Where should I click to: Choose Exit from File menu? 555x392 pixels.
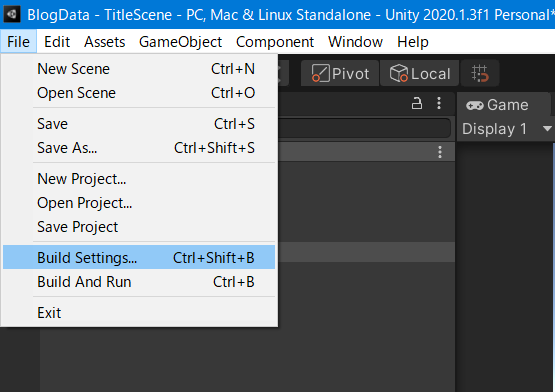[139, 313]
